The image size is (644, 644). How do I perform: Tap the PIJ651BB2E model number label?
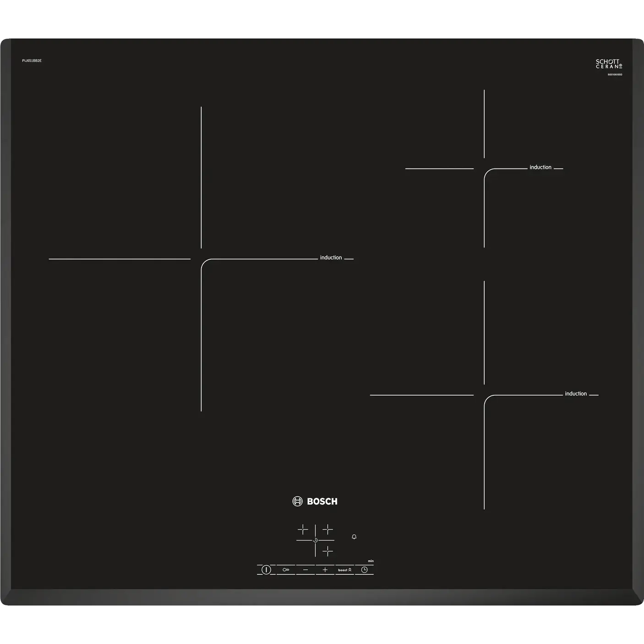[32, 60]
